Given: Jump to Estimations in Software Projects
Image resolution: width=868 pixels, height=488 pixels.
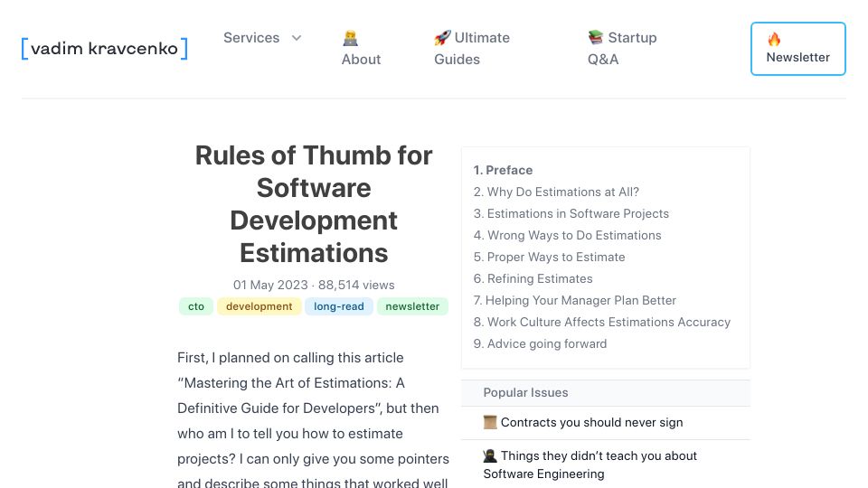Looking at the screenshot, I should click(x=571, y=213).
